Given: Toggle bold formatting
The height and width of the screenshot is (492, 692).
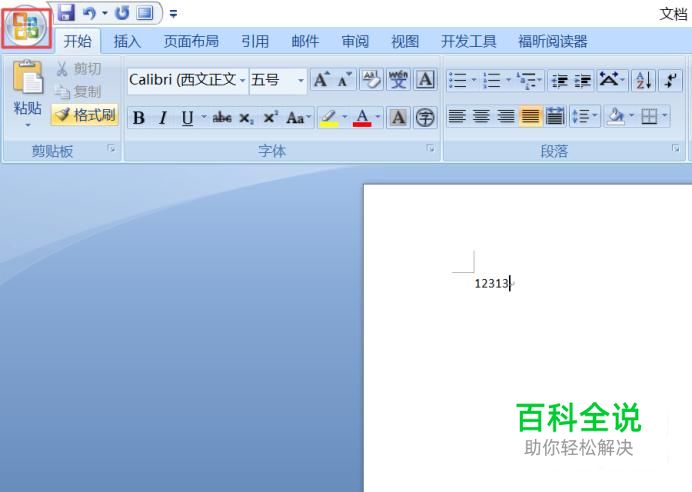Looking at the screenshot, I should click(x=139, y=118).
